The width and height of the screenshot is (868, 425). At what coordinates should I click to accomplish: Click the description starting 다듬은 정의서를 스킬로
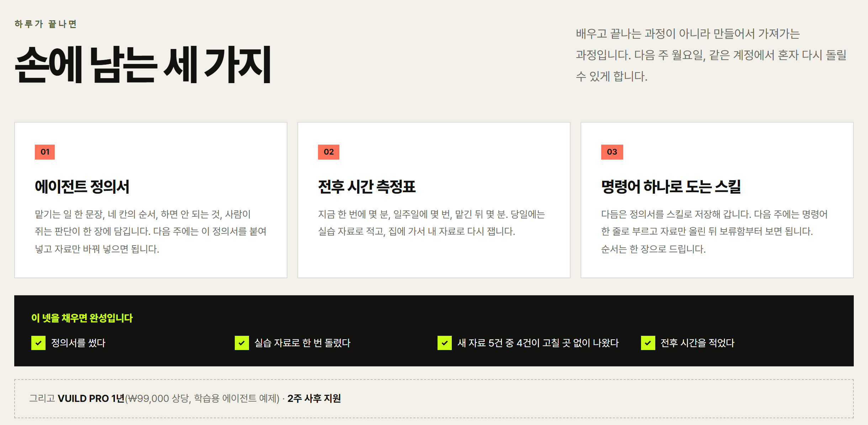tap(714, 231)
